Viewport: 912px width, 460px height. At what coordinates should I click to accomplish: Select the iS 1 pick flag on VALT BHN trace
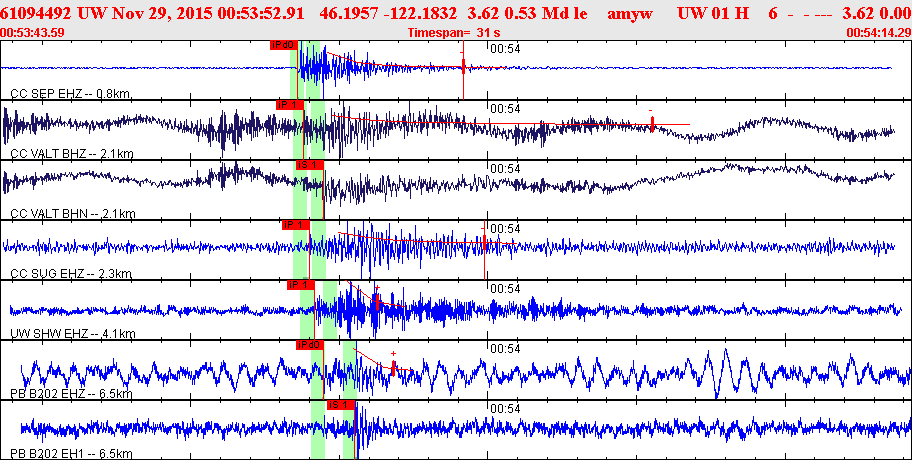[x=309, y=165]
